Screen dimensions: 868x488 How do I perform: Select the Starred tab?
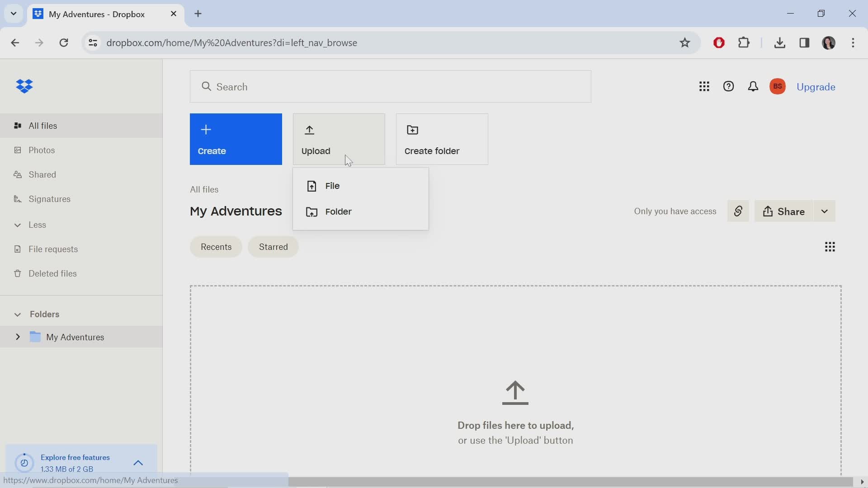click(x=273, y=247)
